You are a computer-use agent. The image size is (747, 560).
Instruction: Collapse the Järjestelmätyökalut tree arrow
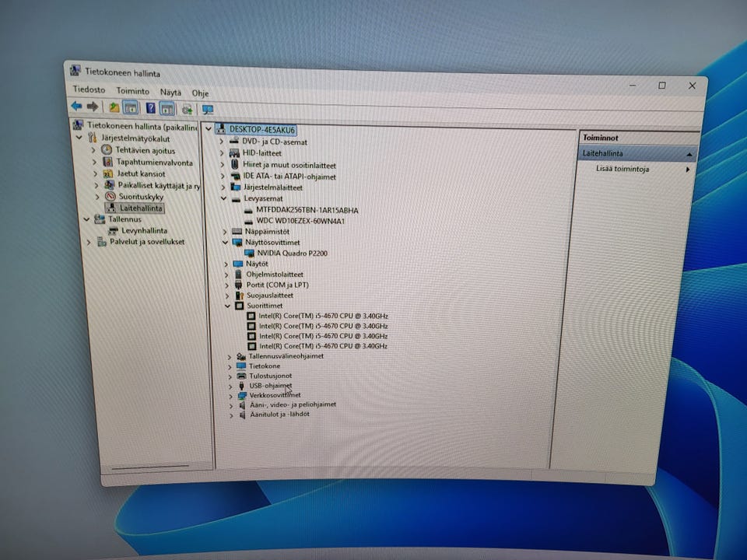tap(79, 138)
